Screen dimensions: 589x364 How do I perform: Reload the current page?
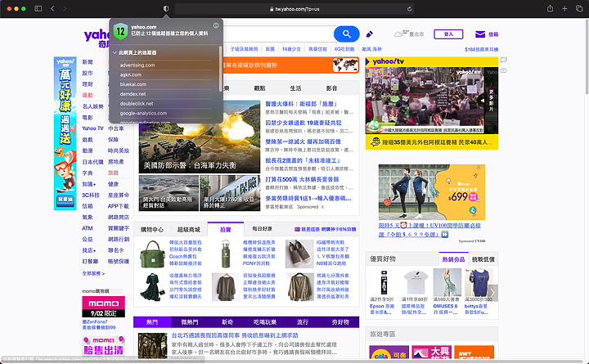[410, 9]
